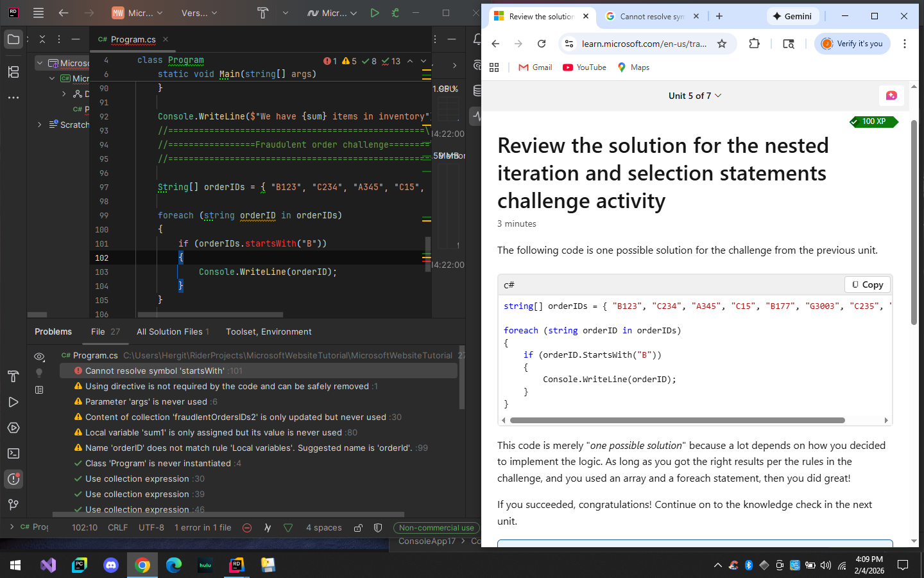
Task: Click the Debug bug icon in toolbar
Action: pyautogui.click(x=395, y=13)
